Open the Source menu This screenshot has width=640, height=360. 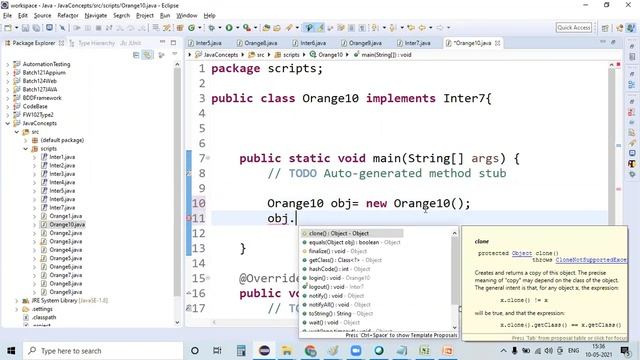[x=42, y=16]
